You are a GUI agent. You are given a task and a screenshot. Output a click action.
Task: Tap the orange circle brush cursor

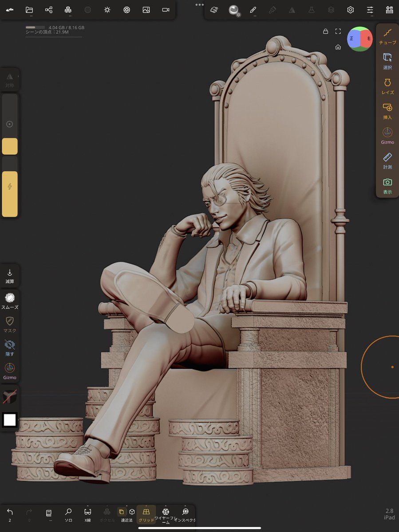tap(392, 367)
